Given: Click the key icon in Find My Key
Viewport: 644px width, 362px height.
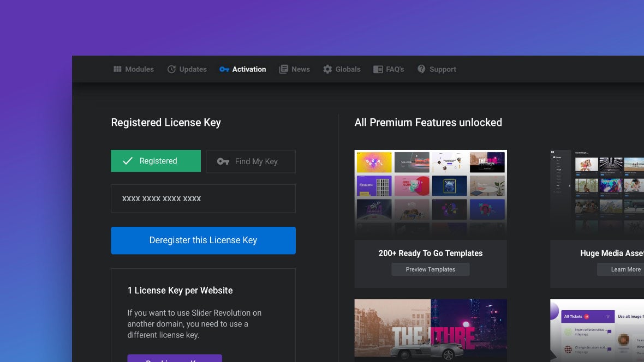Looking at the screenshot, I should pos(223,161).
